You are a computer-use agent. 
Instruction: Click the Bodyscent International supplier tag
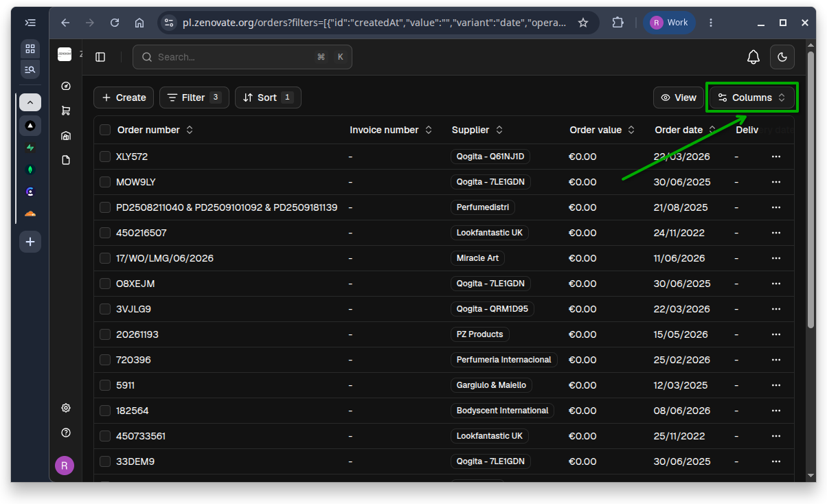502,411
